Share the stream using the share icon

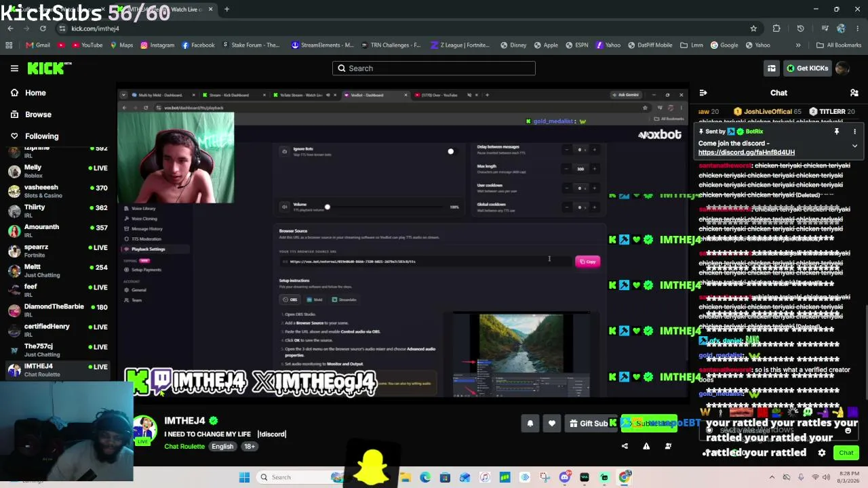tap(625, 446)
